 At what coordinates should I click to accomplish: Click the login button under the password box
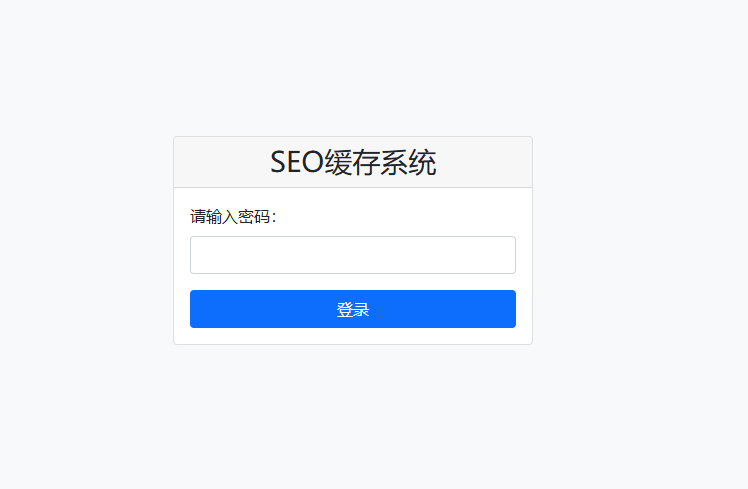coord(352,309)
